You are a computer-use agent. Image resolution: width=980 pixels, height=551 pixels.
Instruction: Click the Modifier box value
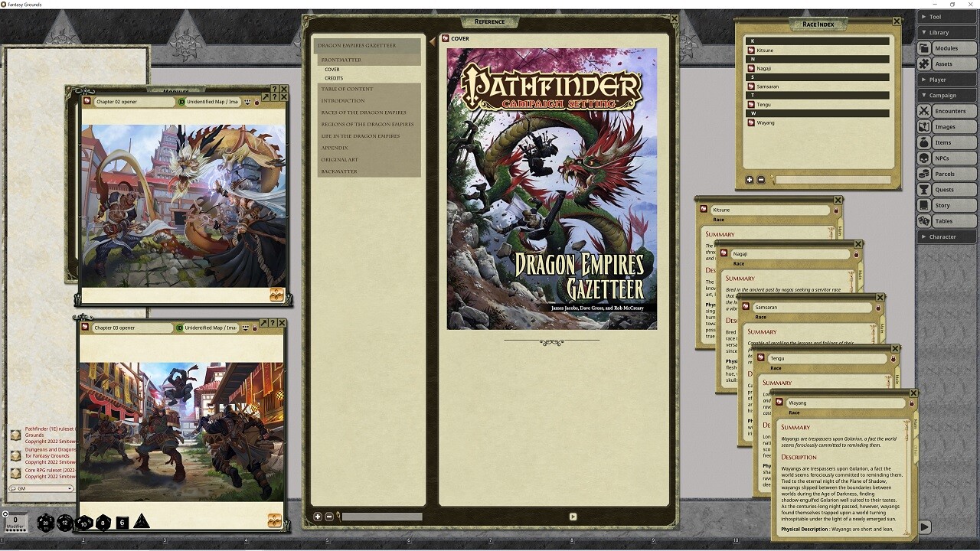pyautogui.click(x=15, y=520)
